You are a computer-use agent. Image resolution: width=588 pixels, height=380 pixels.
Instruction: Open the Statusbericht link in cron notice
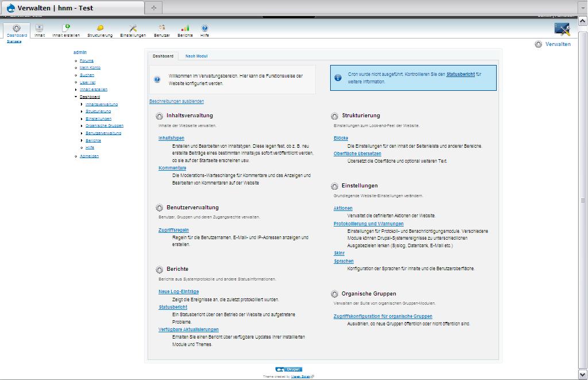coord(460,74)
